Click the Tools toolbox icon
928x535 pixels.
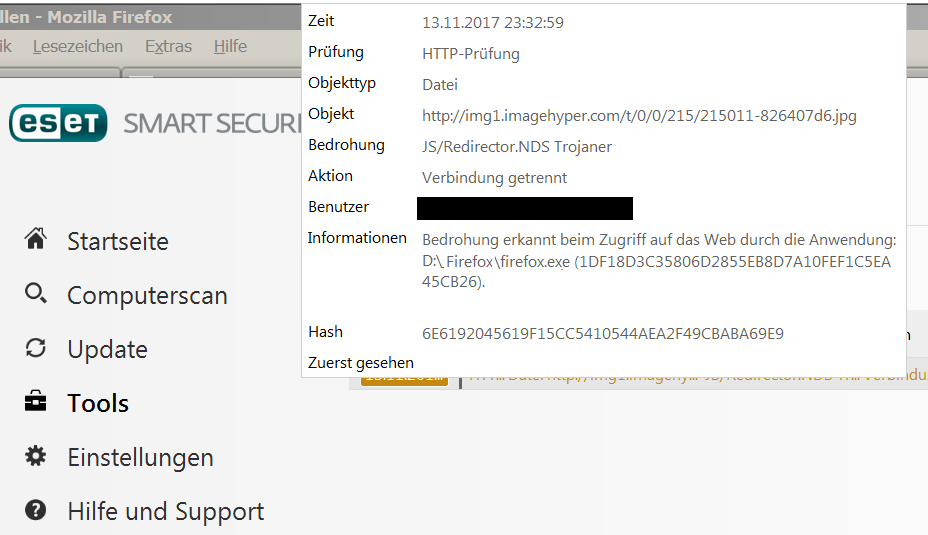(x=36, y=401)
